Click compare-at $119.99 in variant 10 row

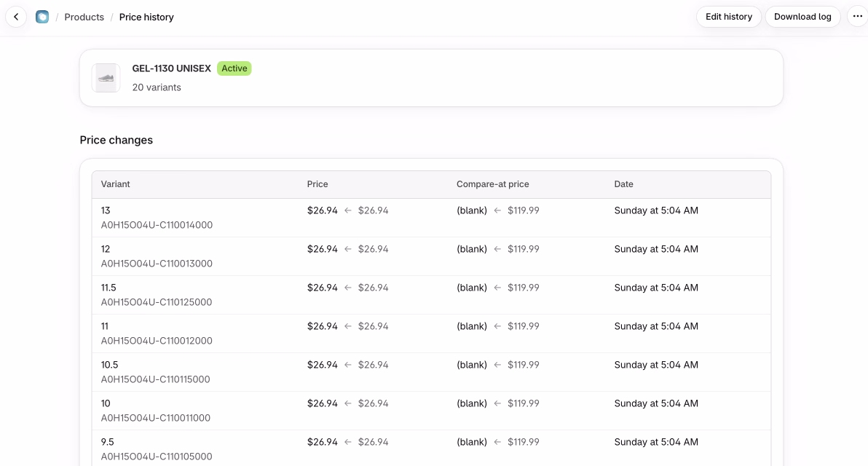coord(523,404)
